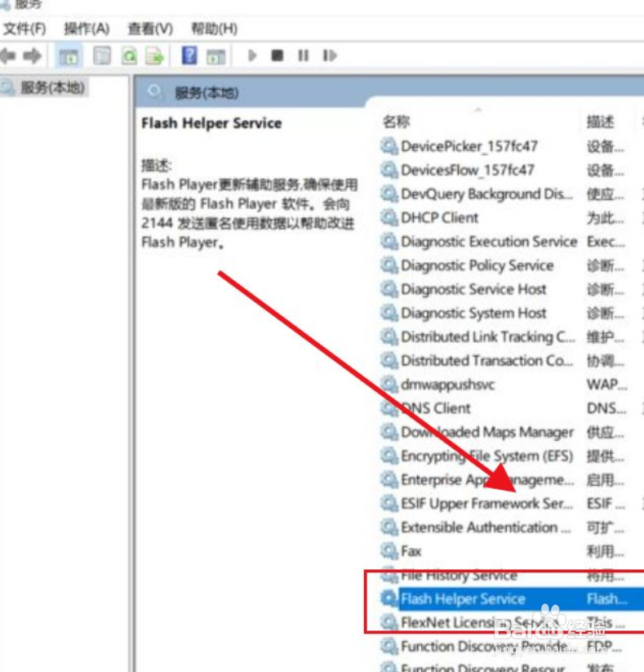
Task: Open the 操作(A) menu
Action: pos(87,29)
